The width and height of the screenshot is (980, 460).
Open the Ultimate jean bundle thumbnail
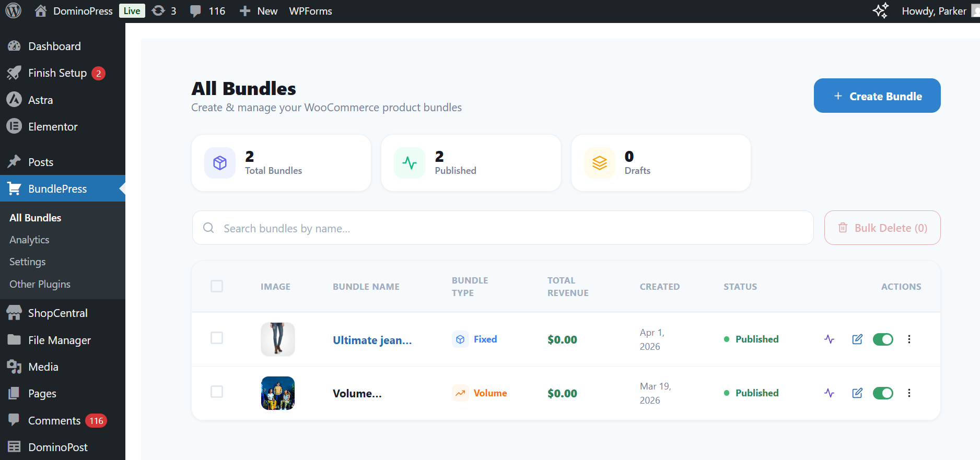(278, 339)
